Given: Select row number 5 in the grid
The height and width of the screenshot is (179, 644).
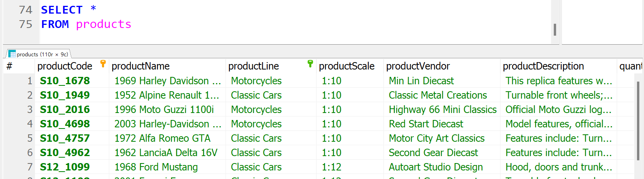Looking at the screenshot, I should [x=19, y=138].
